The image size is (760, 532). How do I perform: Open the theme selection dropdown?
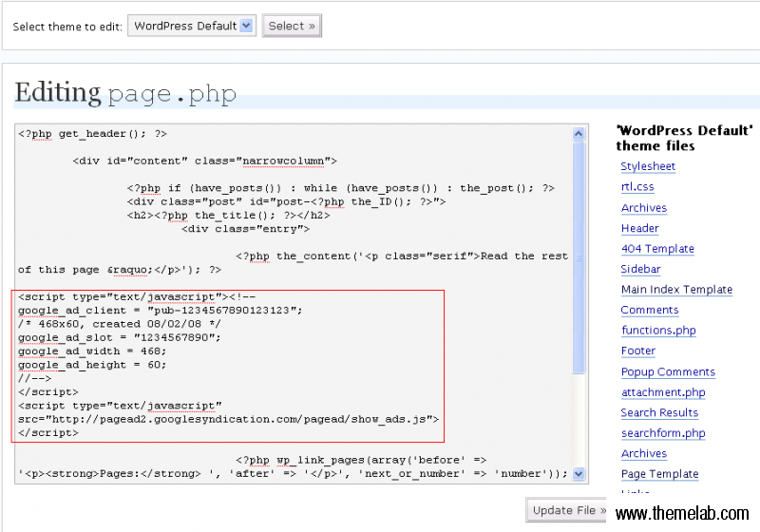[192, 26]
